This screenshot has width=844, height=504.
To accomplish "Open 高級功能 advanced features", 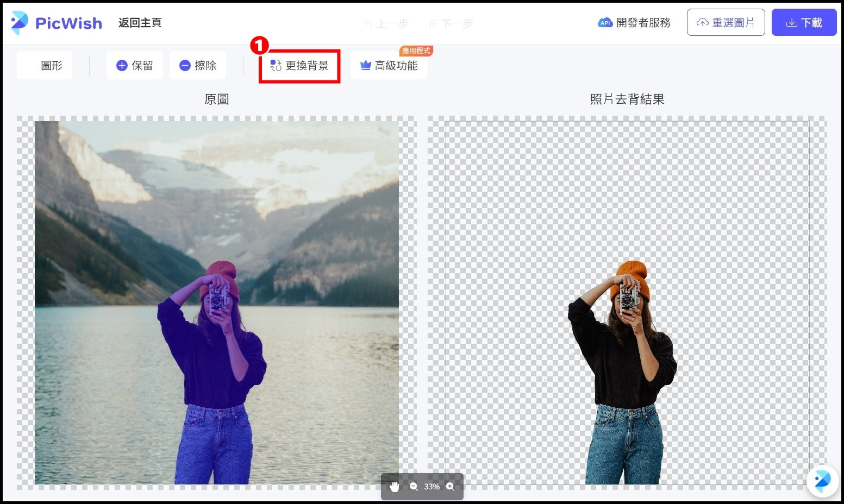I will pos(389,66).
